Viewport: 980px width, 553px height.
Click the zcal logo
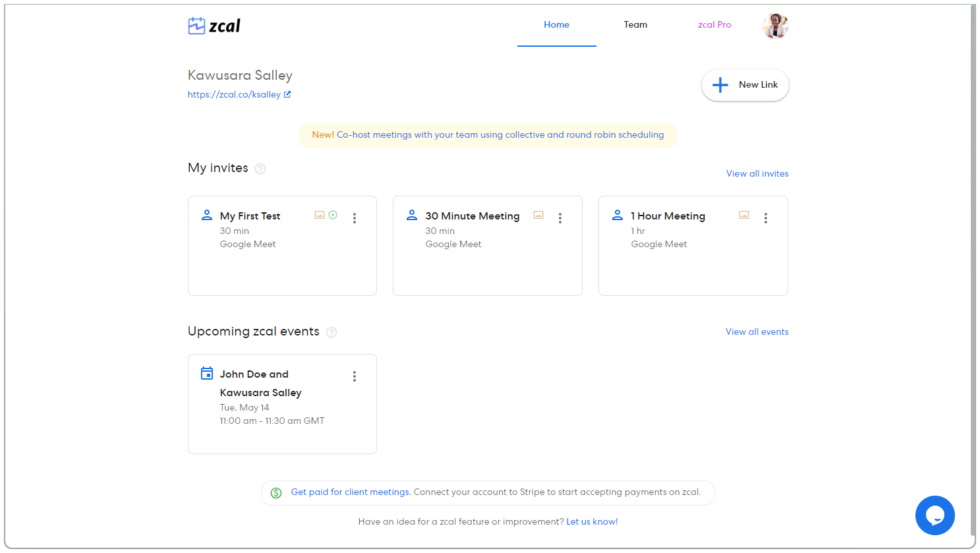click(x=214, y=26)
